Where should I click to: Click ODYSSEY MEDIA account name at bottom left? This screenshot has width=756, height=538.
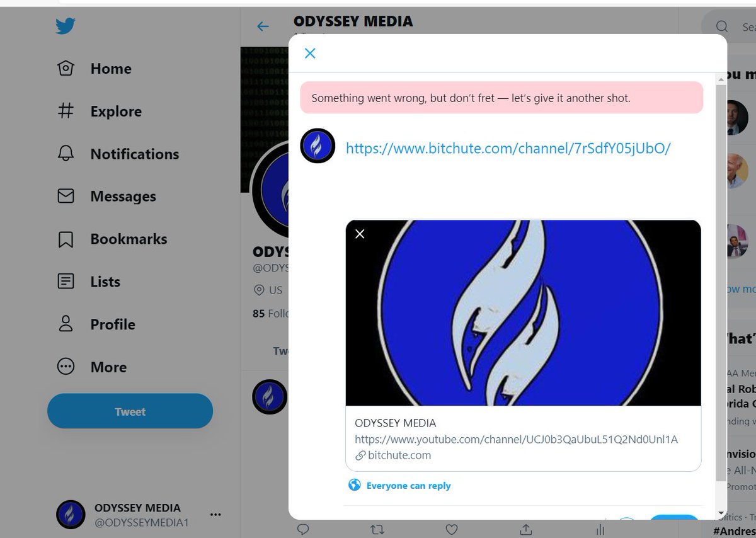coord(137,508)
